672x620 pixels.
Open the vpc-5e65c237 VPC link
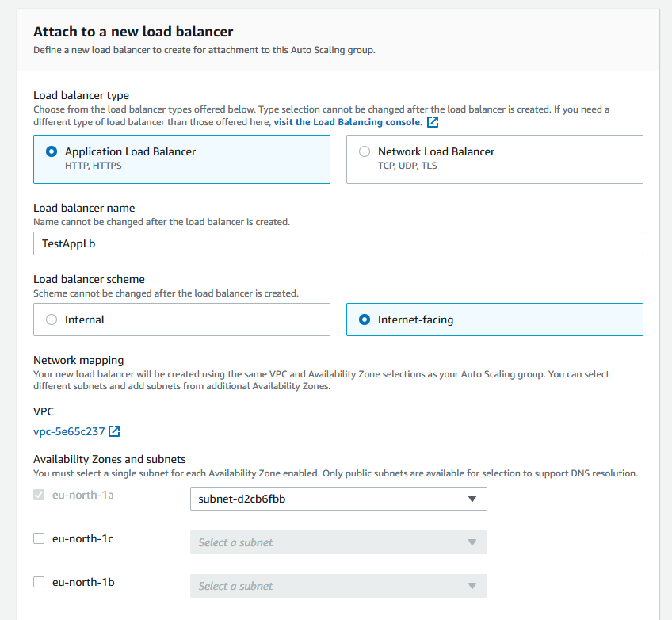[x=69, y=431]
